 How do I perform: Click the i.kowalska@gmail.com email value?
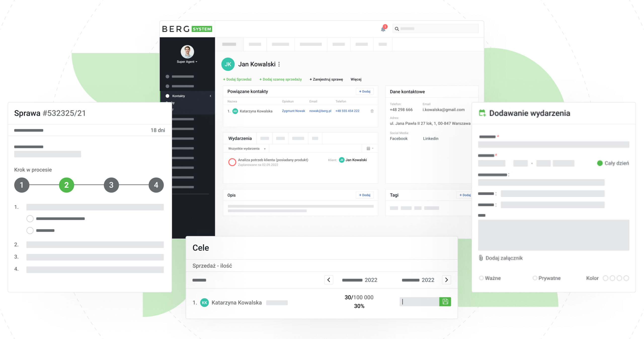point(444,110)
